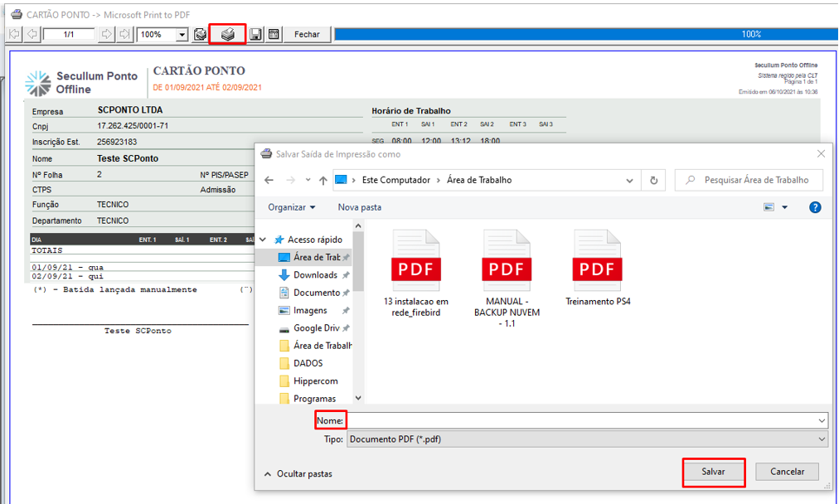Go back with the dialog's back arrow
839x504 pixels.
[x=269, y=180]
